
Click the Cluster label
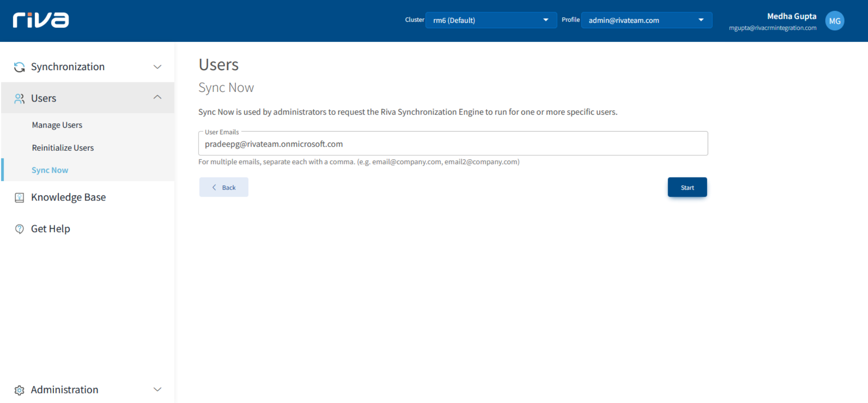414,20
